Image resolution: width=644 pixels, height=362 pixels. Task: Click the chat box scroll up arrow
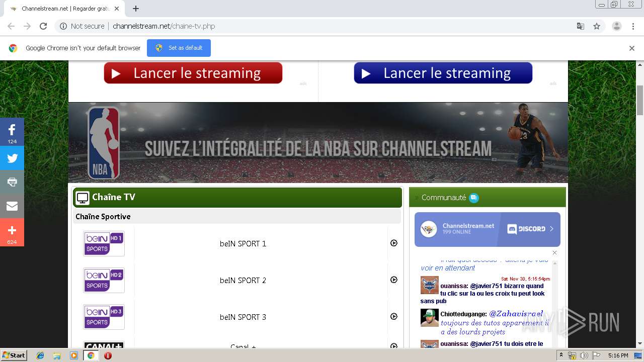click(555, 263)
